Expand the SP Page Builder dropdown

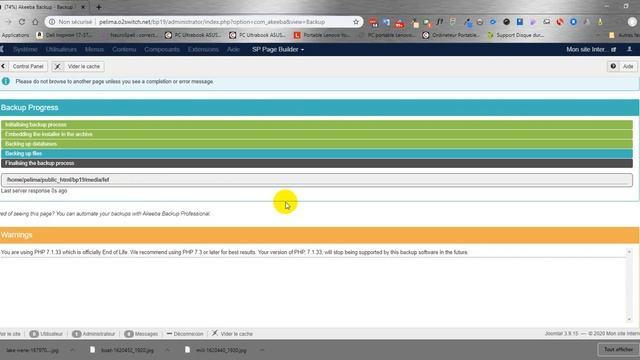click(278, 49)
